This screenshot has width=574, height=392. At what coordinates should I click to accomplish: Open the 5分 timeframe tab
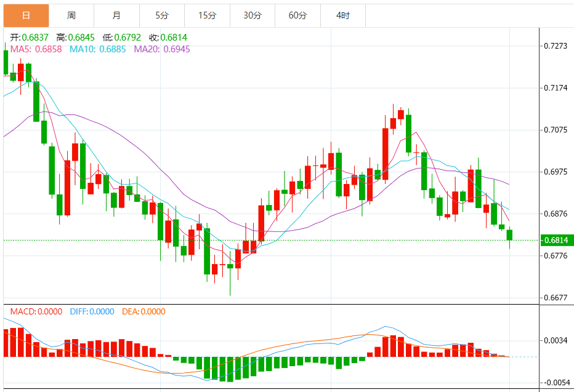pyautogui.click(x=162, y=15)
